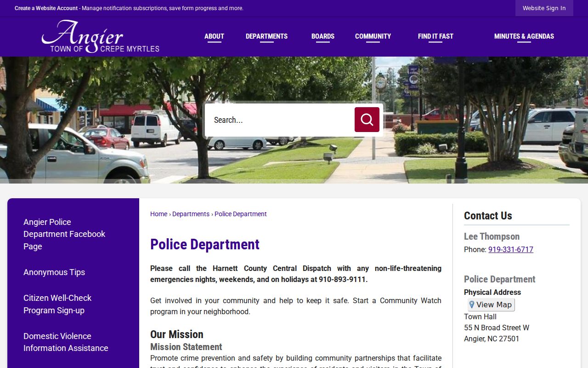Click the gray Police Department heading under Contact Us

click(500, 279)
